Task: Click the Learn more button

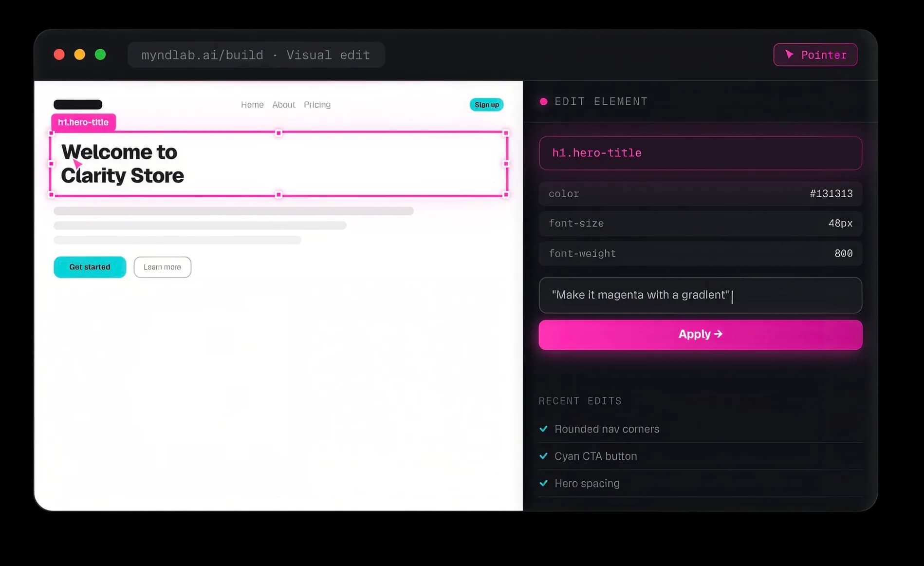Action: pos(162,267)
